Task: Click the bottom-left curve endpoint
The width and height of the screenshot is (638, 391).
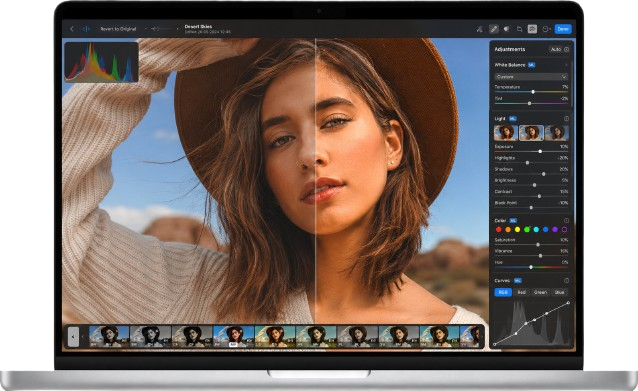Action: tap(495, 344)
